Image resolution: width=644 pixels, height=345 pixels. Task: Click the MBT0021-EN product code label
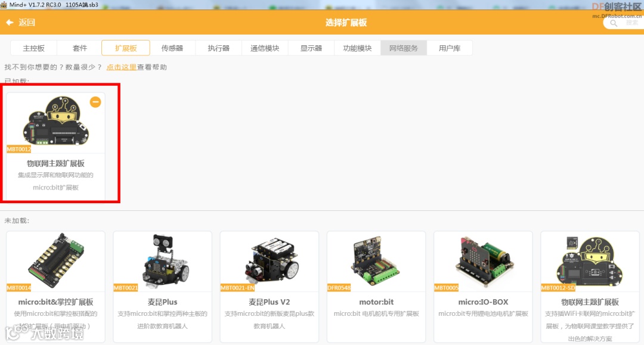[x=237, y=288]
